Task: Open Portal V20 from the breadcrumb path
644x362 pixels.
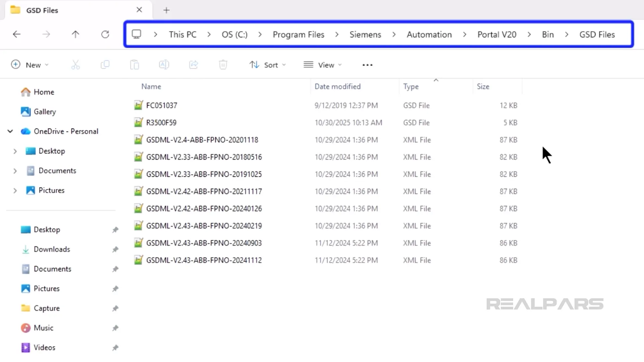Action: point(497,34)
